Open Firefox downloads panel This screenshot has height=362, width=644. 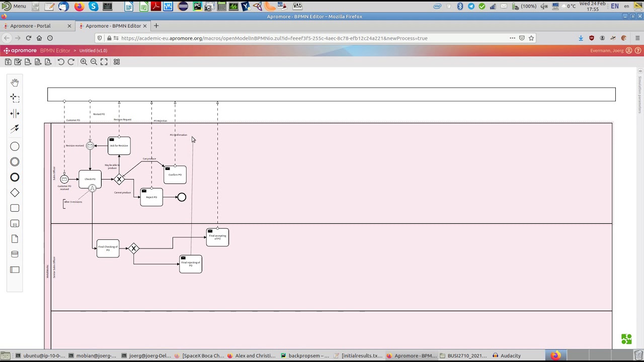[x=581, y=38]
